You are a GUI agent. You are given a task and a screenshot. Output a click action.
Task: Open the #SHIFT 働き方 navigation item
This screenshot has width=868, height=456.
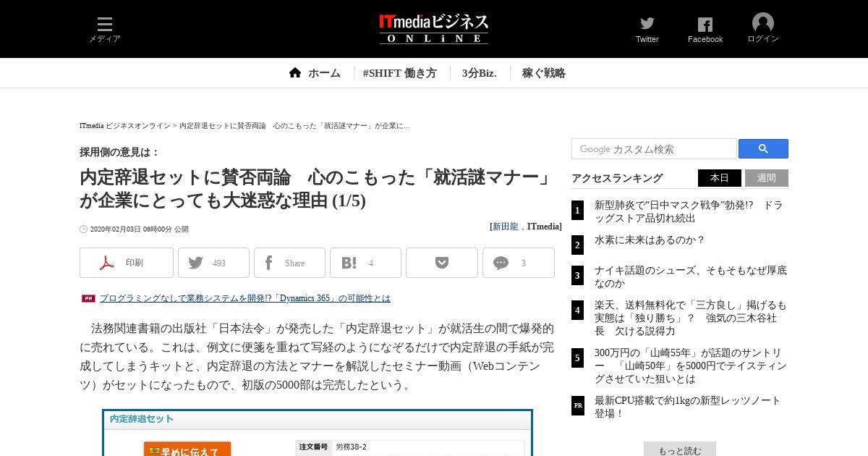pos(399,73)
